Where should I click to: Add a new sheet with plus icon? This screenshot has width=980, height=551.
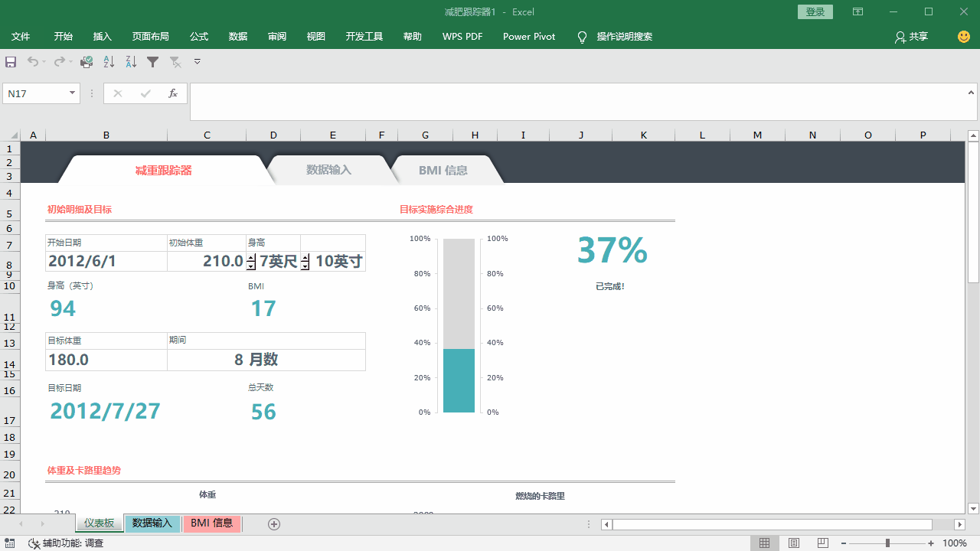(x=274, y=524)
